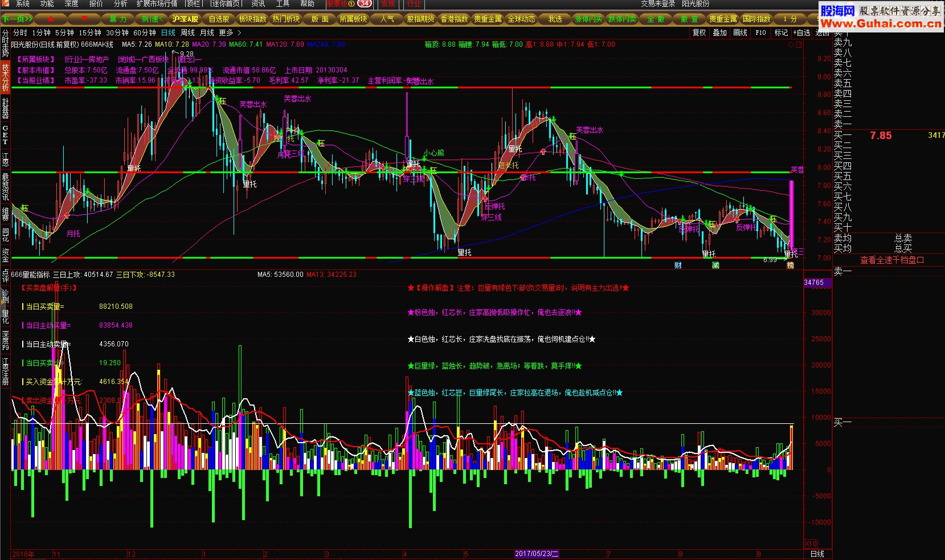Switch to 分时 intraday period

[x=20, y=33]
